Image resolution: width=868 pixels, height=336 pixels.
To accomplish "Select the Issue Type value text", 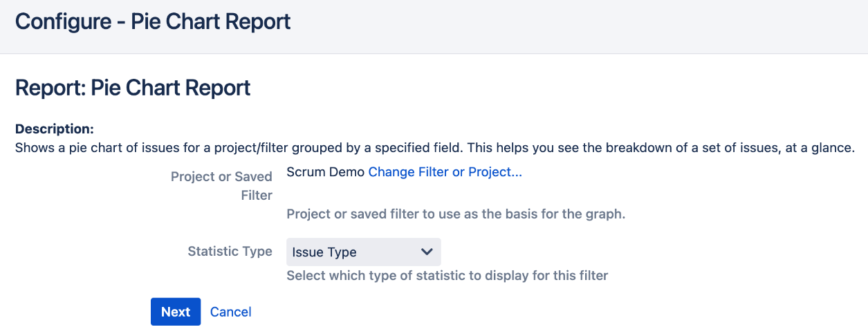I will (x=324, y=252).
